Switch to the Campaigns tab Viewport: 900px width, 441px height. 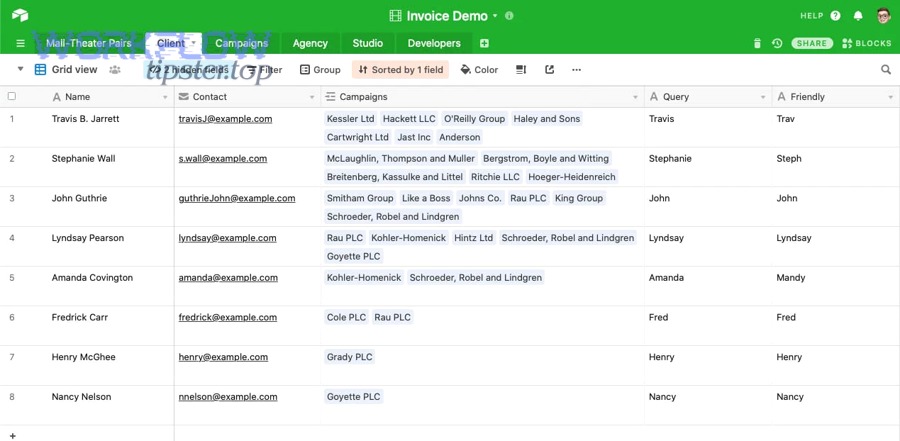pyautogui.click(x=241, y=43)
